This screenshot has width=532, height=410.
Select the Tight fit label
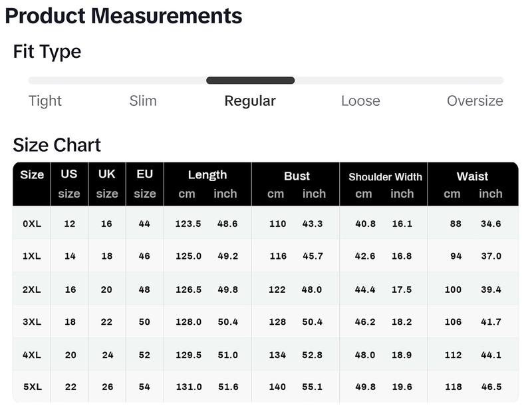pos(45,101)
